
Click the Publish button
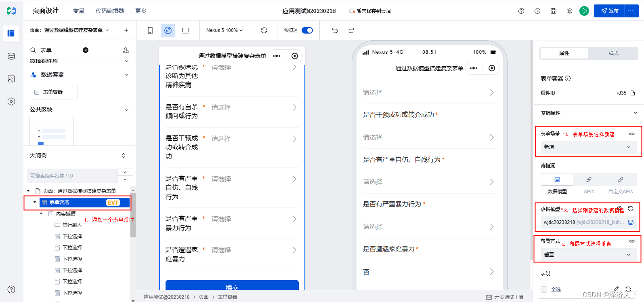point(609,11)
